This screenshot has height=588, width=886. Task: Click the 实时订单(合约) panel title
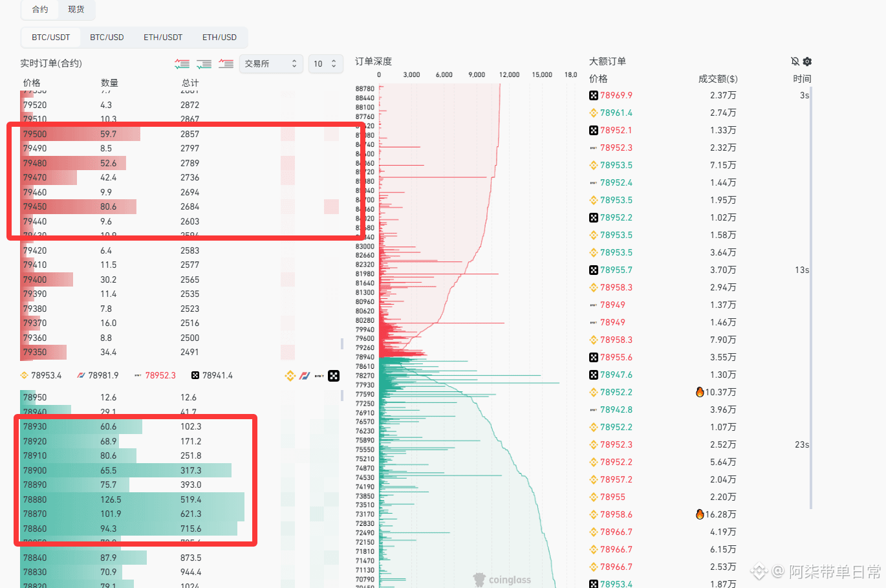click(x=51, y=63)
